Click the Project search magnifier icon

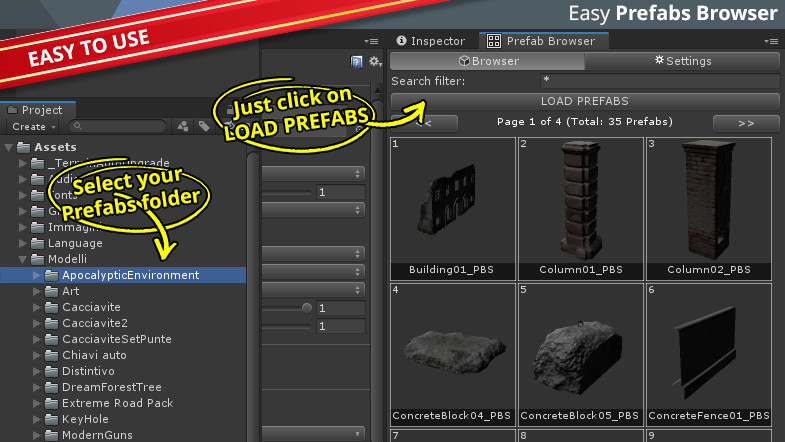click(78, 126)
